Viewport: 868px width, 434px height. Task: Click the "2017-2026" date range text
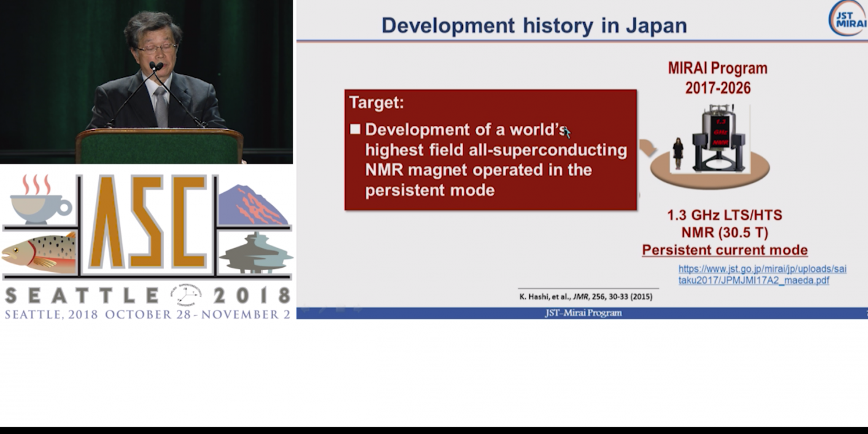[x=718, y=88]
